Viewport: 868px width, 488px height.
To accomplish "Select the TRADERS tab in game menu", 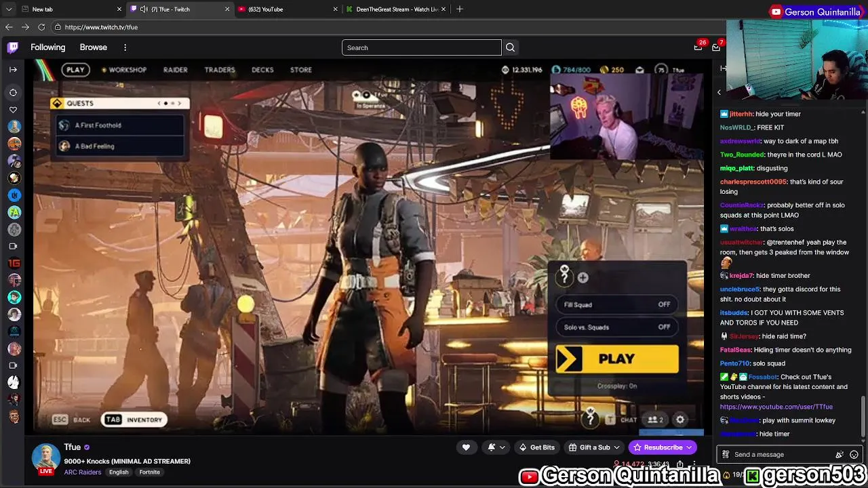I will [220, 70].
